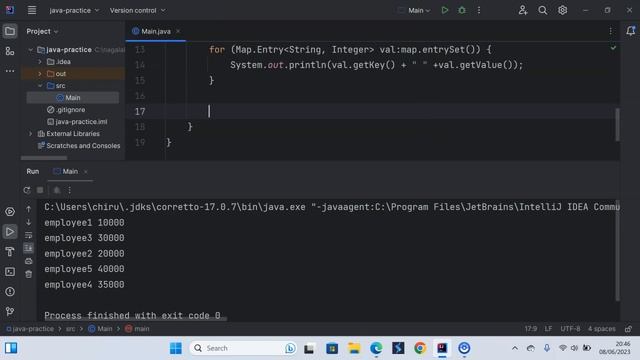Open the main hamburger menu
Screen dimensions: 640x360
coord(32,10)
